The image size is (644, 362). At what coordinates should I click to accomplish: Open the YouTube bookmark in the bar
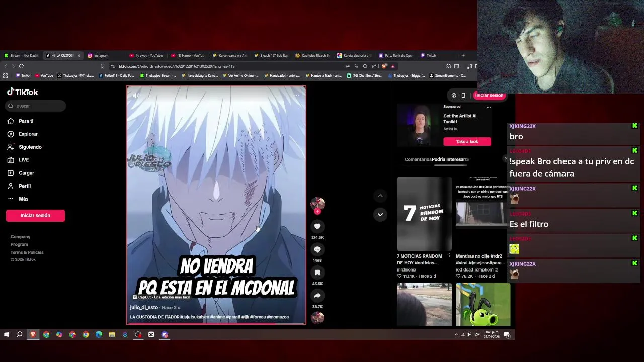[x=44, y=76]
